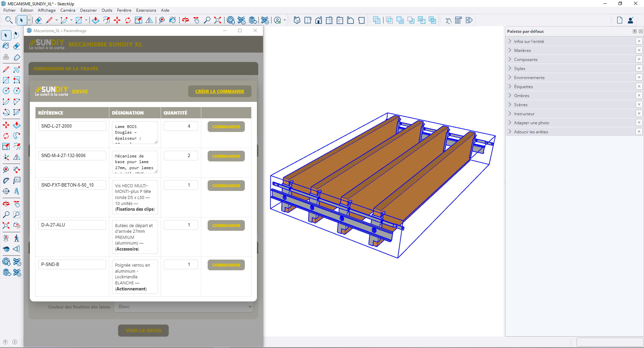Choose the 3D Text tool
Viewport: 644px width, 348px height.
pos(16,191)
